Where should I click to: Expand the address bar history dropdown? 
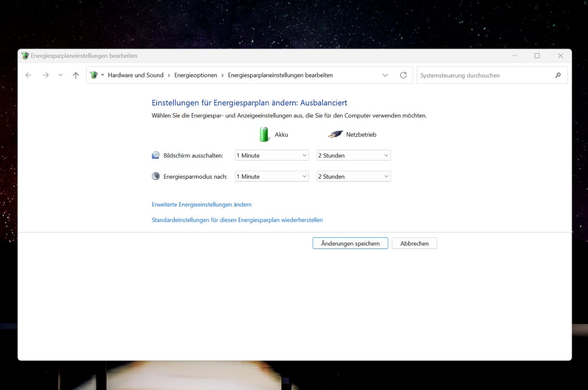[x=385, y=75]
